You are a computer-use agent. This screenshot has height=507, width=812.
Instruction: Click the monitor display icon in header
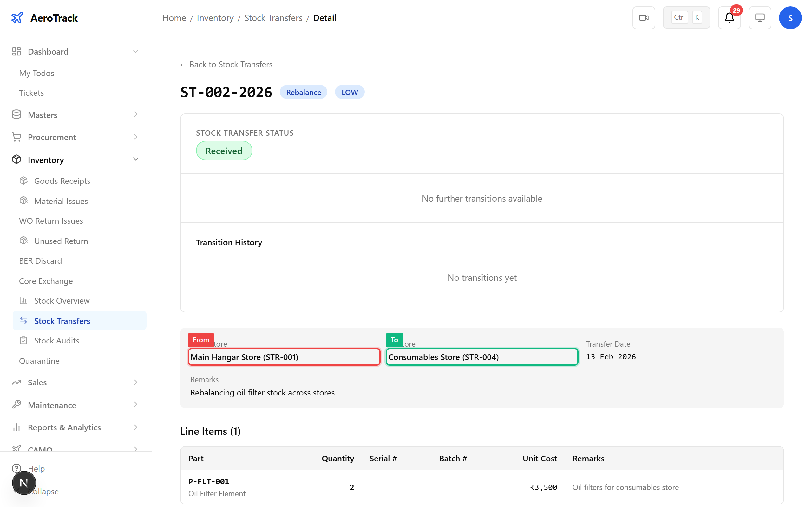[x=760, y=17]
